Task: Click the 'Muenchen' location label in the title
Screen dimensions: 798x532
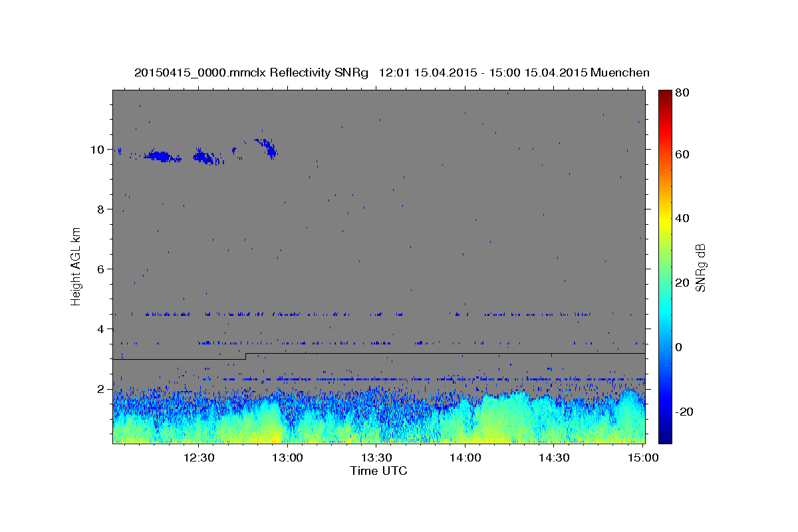Action: click(620, 72)
